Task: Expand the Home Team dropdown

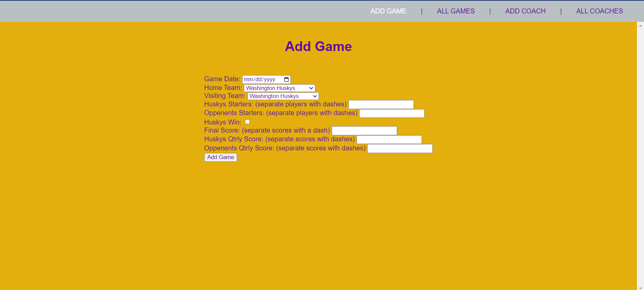Action: 279,88
